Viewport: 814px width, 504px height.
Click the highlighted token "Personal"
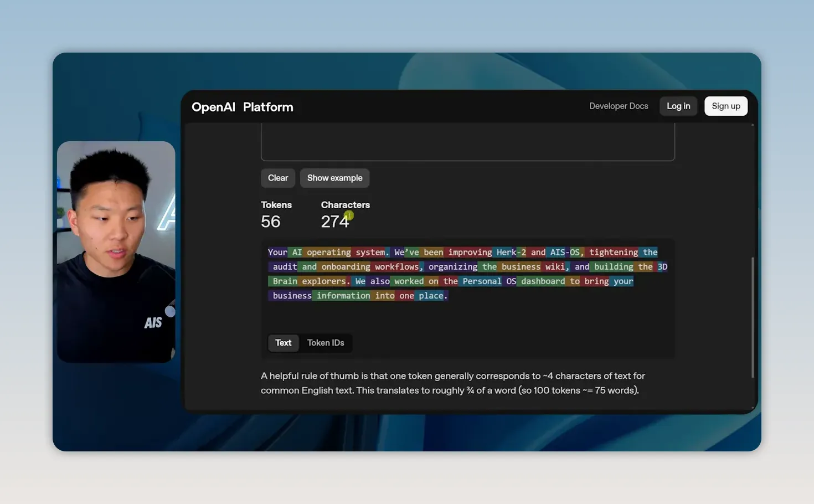coord(480,281)
